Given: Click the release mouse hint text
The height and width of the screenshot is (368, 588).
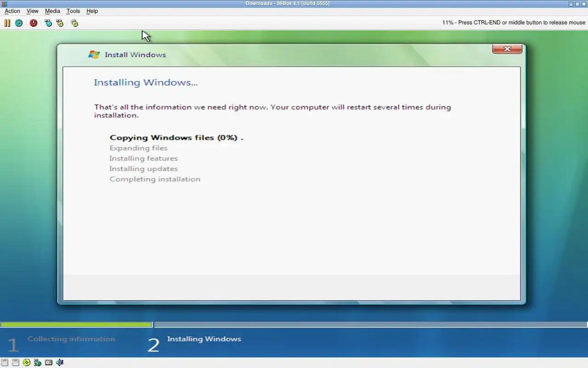Looking at the screenshot, I should pyautogui.click(x=514, y=23).
